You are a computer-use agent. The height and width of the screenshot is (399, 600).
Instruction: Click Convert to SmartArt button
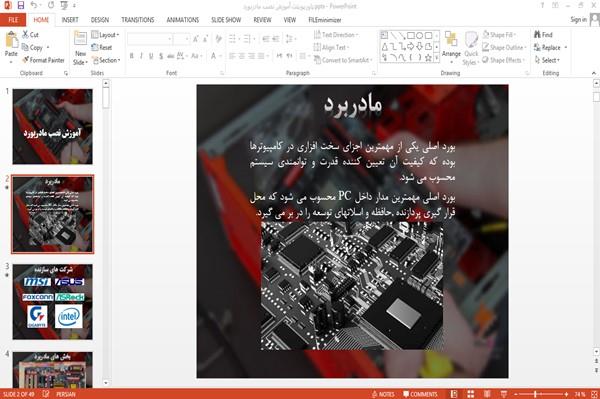point(342,60)
